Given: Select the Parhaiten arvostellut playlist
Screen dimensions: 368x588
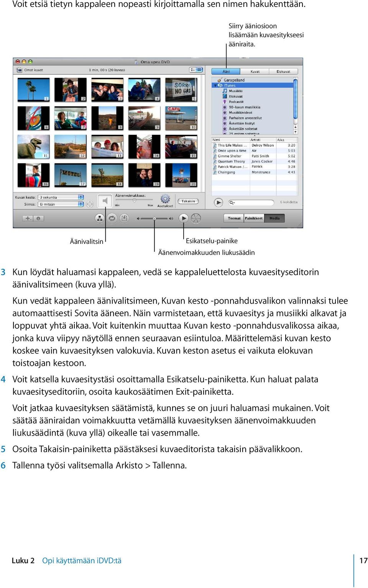Looking at the screenshot, I should (x=245, y=118).
